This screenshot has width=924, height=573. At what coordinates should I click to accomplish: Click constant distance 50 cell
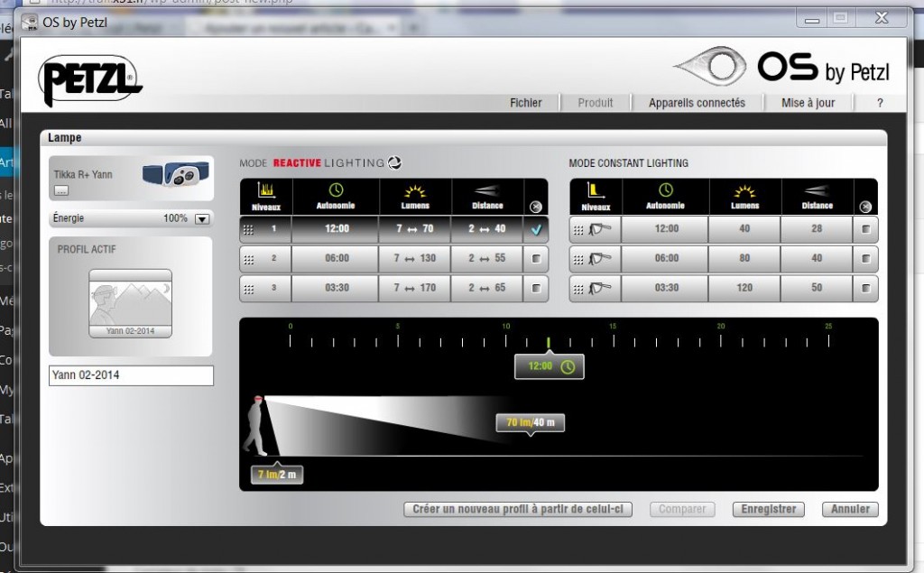tap(816, 288)
